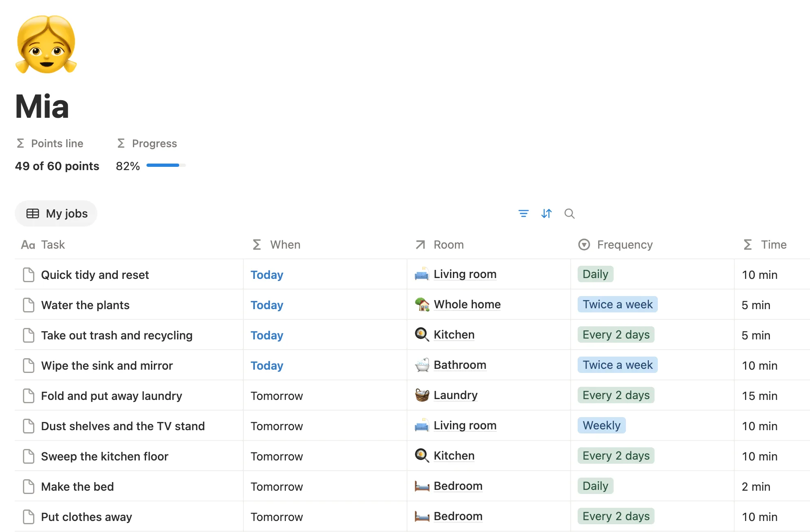Open the Bathroom room link
This screenshot has height=532, width=810.
[x=460, y=365]
